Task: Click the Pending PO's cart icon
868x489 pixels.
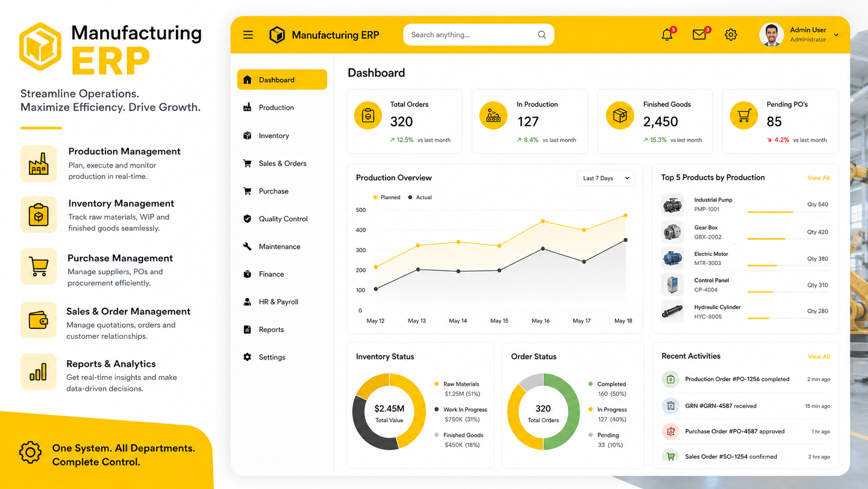Action: tap(744, 115)
